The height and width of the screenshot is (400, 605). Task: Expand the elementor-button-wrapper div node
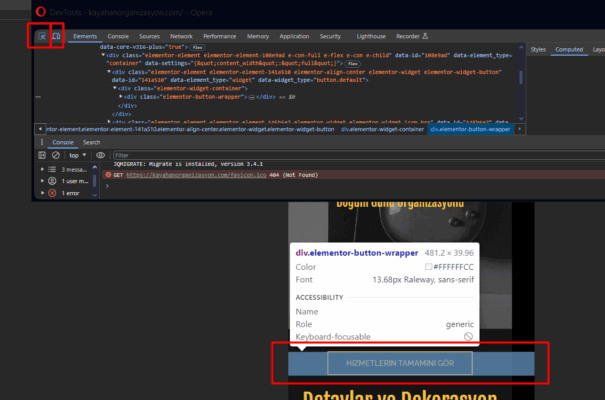(121, 96)
